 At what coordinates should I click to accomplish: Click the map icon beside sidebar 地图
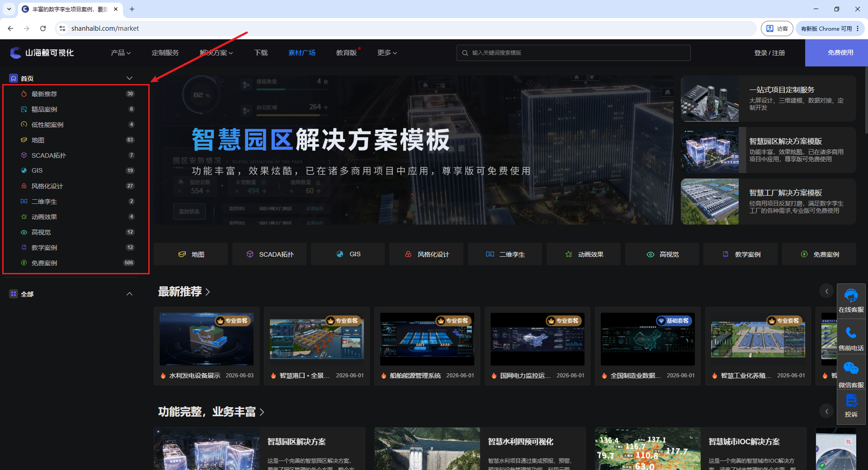[24, 140]
